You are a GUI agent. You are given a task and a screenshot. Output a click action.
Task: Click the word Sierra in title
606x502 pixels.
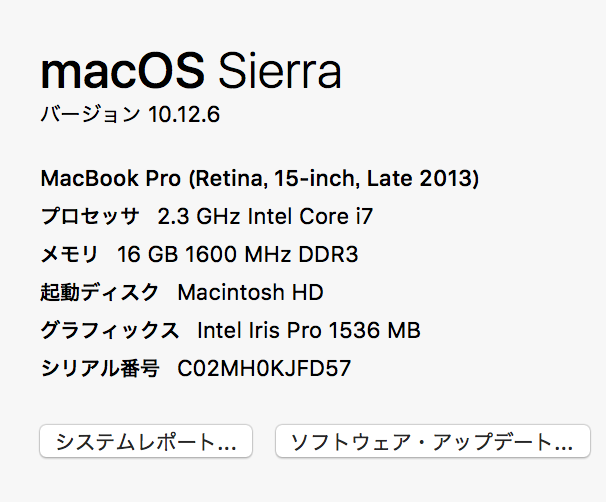click(279, 72)
